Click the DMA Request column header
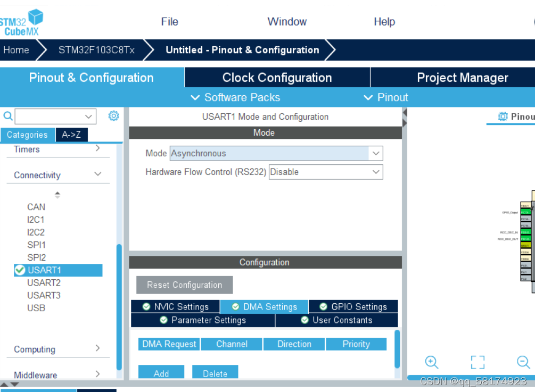Viewport: 535px width, 392px height. [x=169, y=344]
